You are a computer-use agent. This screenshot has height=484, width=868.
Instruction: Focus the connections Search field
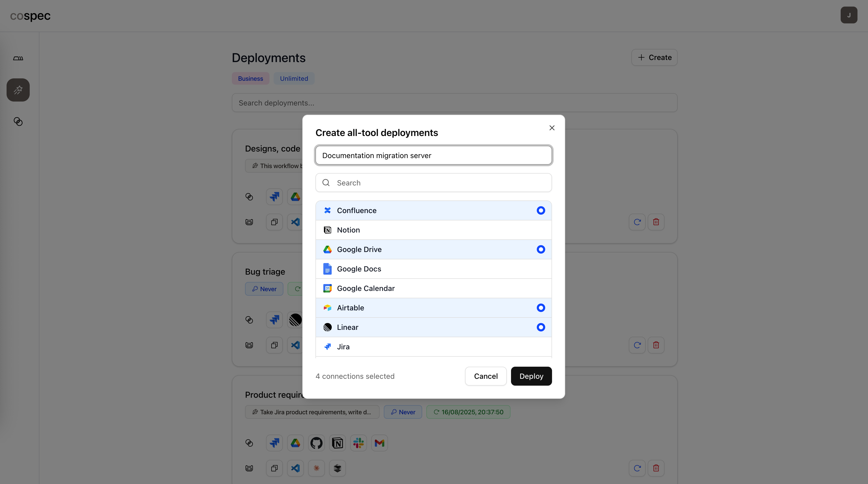pos(433,183)
